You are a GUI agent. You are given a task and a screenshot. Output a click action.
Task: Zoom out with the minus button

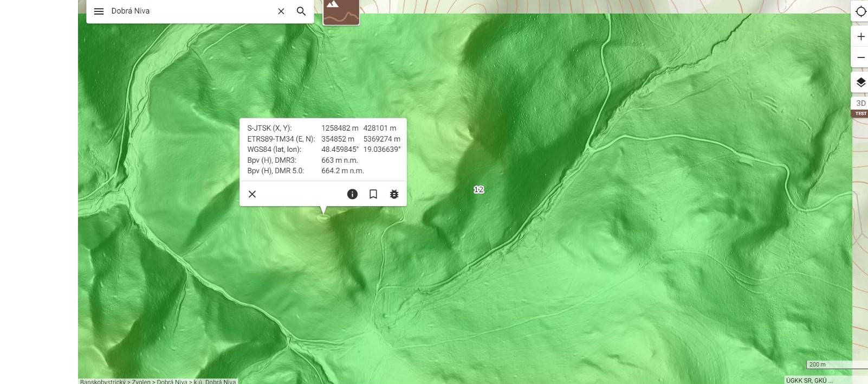click(x=860, y=57)
